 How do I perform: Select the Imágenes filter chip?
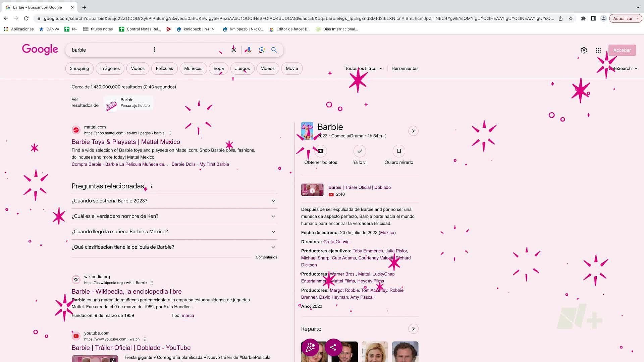110,68
